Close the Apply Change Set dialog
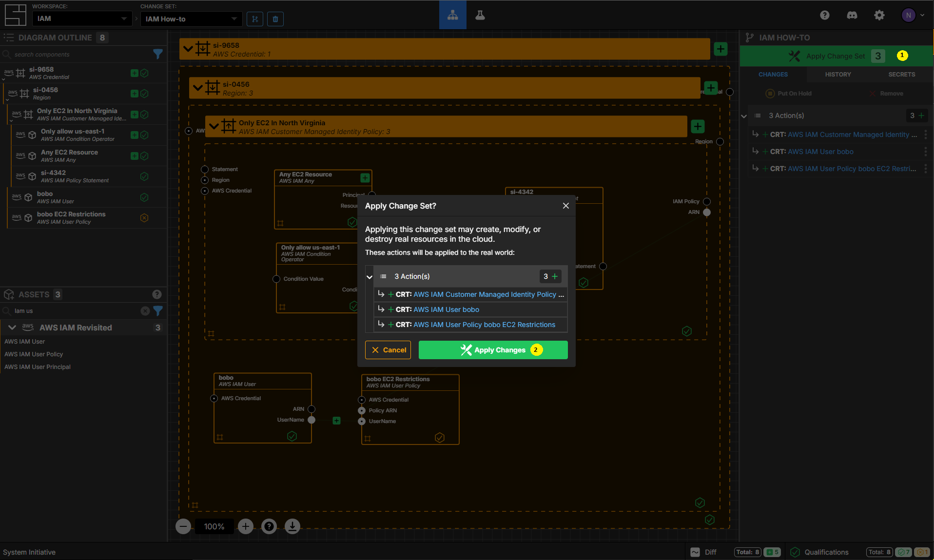This screenshot has width=934, height=560. tap(566, 206)
